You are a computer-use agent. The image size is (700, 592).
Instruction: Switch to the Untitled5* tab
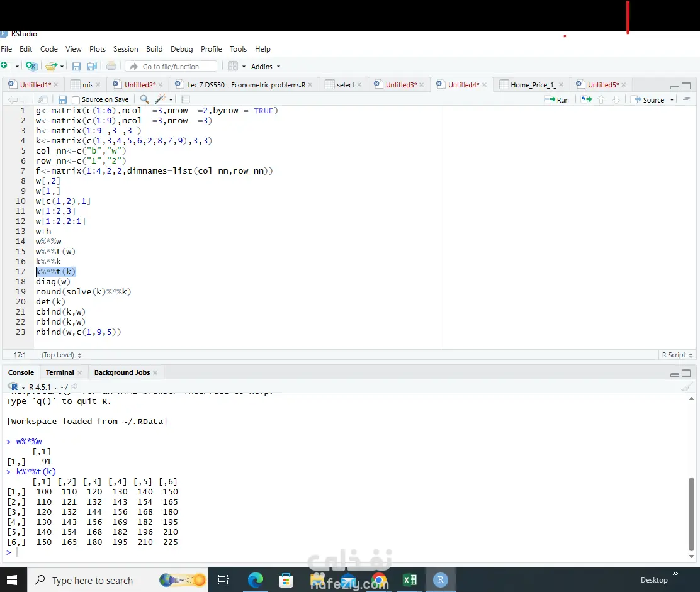pos(603,85)
